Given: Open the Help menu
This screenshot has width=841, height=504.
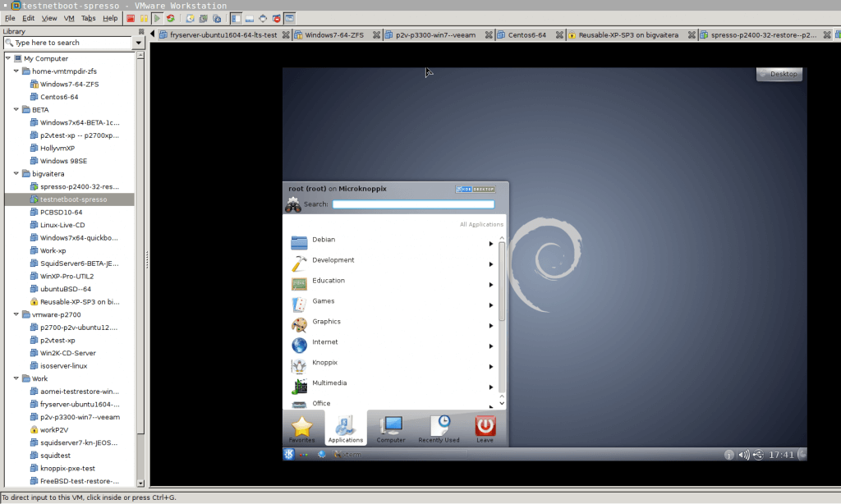Looking at the screenshot, I should [x=110, y=18].
